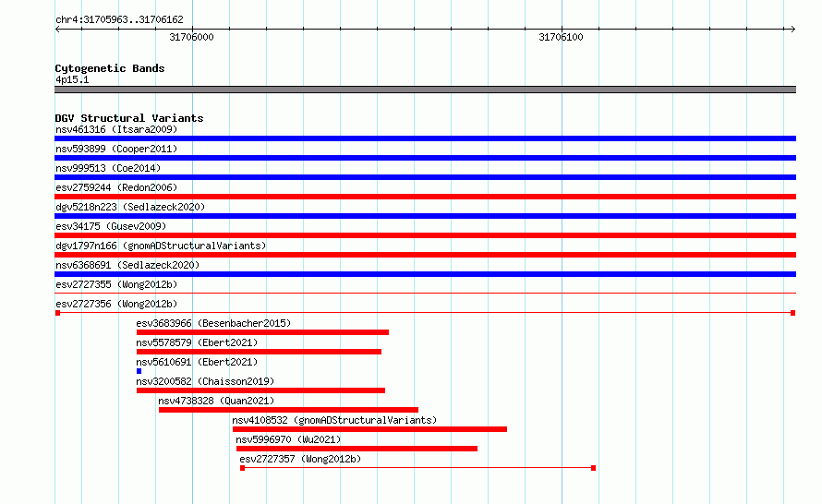Open esv3683966 (Besenbacher2015) label
822x504 pixels.
click(x=213, y=323)
